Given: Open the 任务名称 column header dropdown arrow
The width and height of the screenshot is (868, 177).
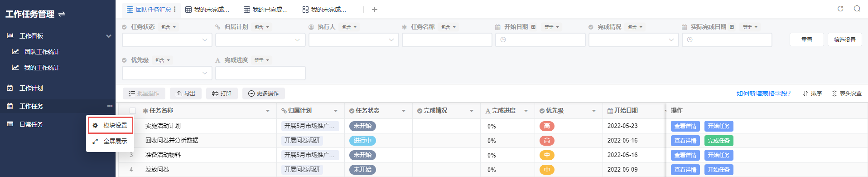Looking at the screenshot, I should (268, 111).
